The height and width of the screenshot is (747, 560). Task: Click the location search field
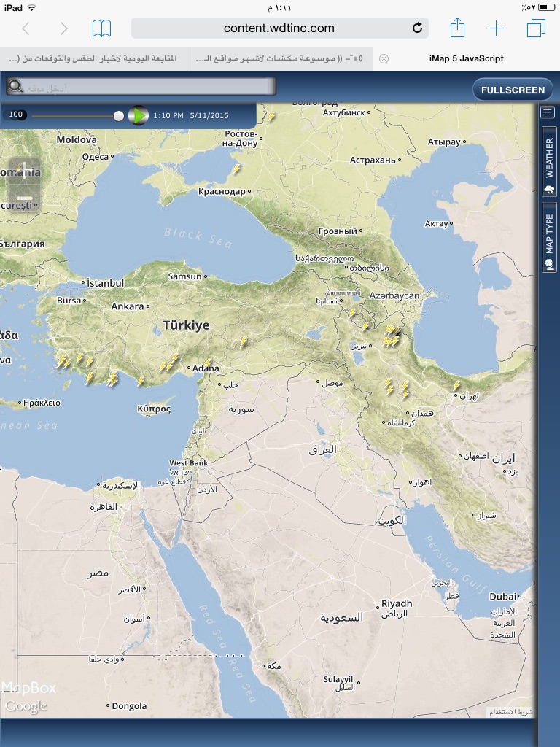pos(141,87)
